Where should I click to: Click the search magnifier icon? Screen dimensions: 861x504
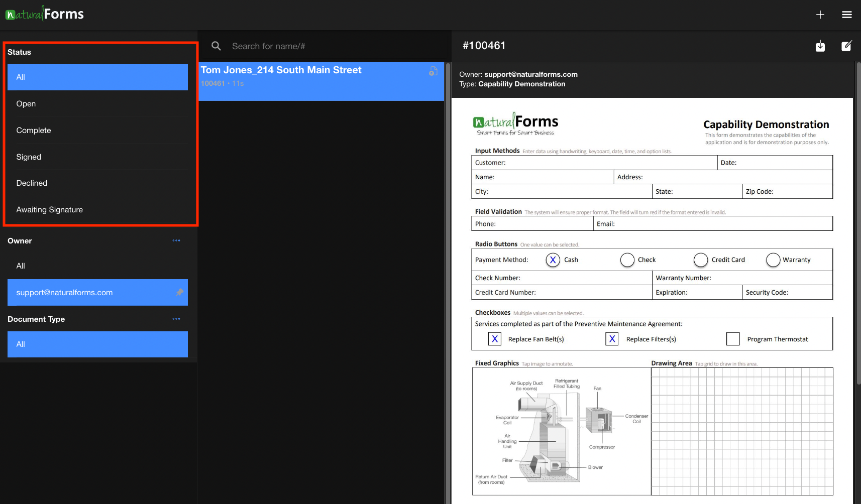216,46
